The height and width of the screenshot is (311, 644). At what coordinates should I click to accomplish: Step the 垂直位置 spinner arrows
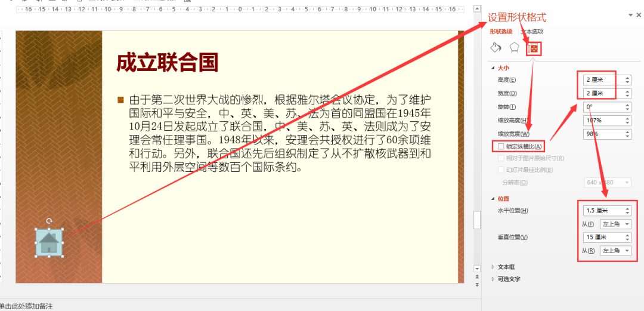(627, 238)
